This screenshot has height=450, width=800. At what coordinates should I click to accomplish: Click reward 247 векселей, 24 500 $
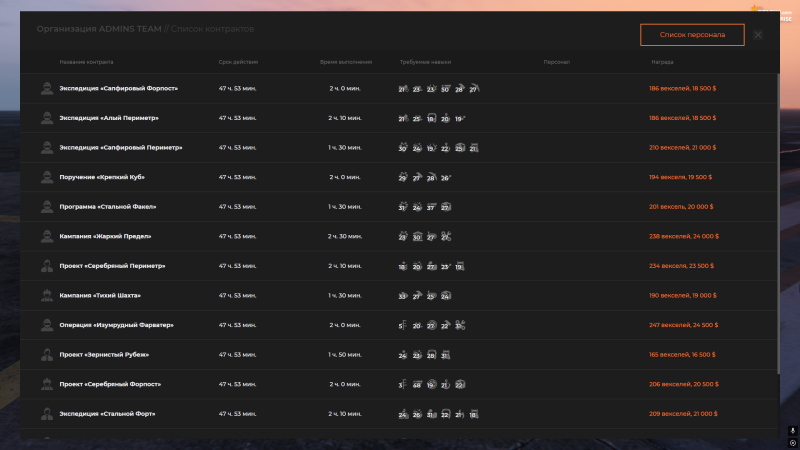click(x=684, y=325)
